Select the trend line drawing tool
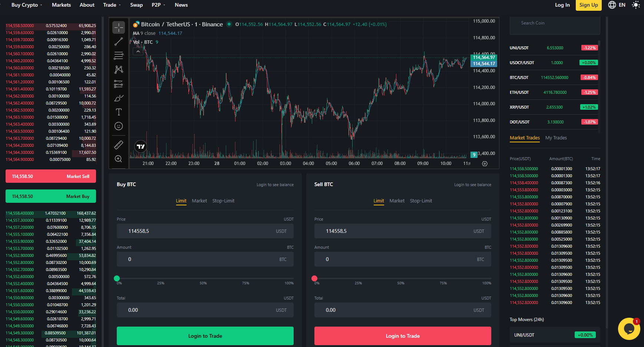The image size is (644, 347). coord(119,41)
